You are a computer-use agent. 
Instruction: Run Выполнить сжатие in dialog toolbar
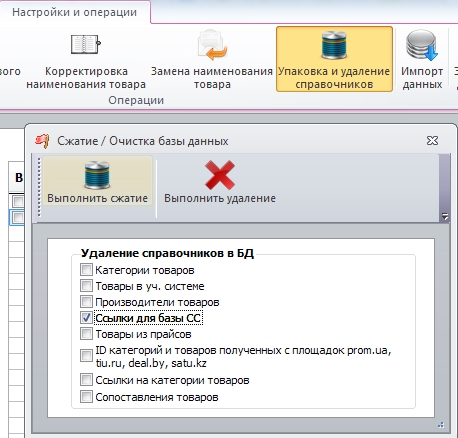point(97,182)
